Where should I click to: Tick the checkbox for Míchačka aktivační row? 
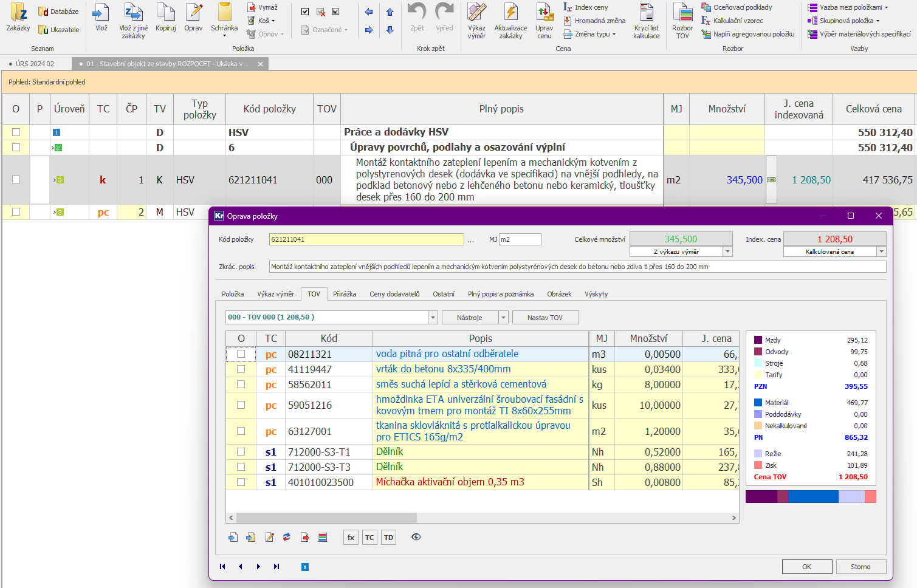point(241,482)
